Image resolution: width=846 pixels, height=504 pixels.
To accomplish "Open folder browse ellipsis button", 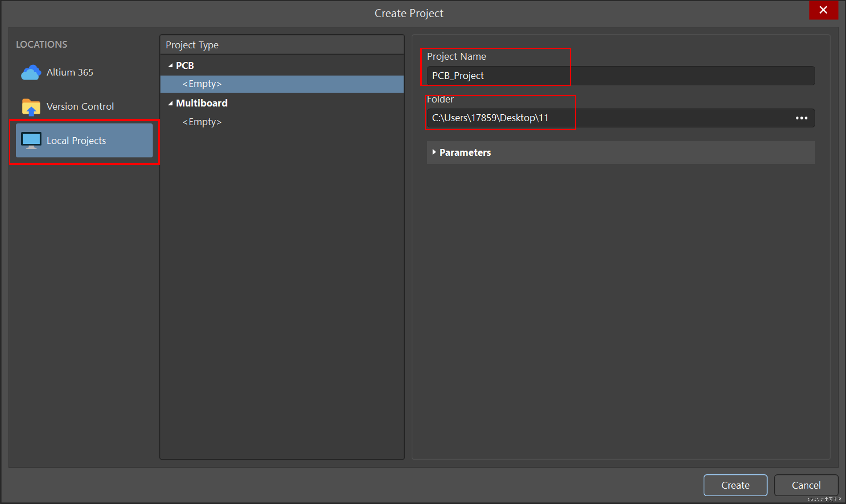I will click(x=801, y=118).
